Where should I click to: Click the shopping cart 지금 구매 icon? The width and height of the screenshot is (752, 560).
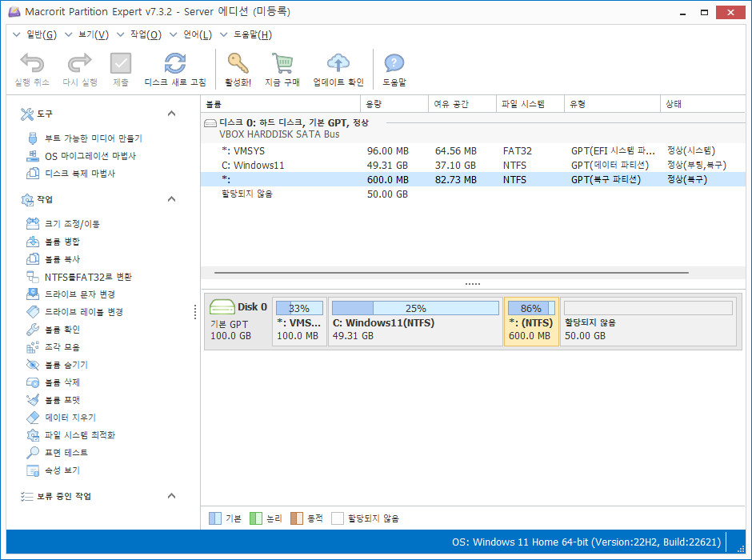[282, 63]
